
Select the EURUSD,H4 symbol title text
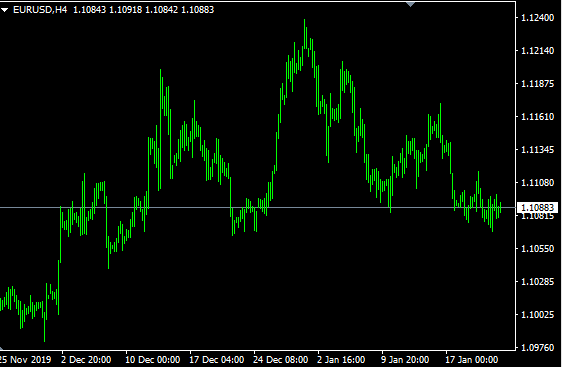point(40,10)
